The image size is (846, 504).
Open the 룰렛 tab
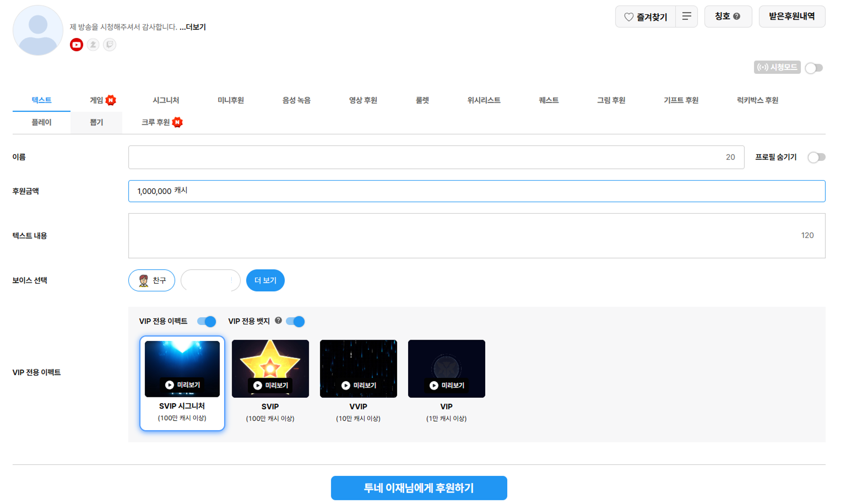click(x=422, y=100)
